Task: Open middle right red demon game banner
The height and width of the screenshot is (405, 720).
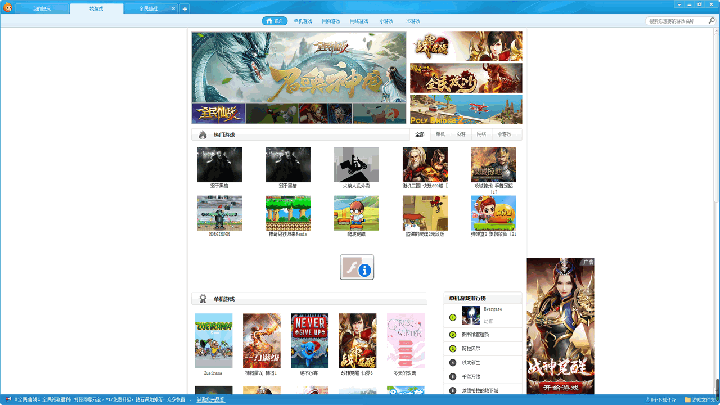Action: (x=466, y=78)
